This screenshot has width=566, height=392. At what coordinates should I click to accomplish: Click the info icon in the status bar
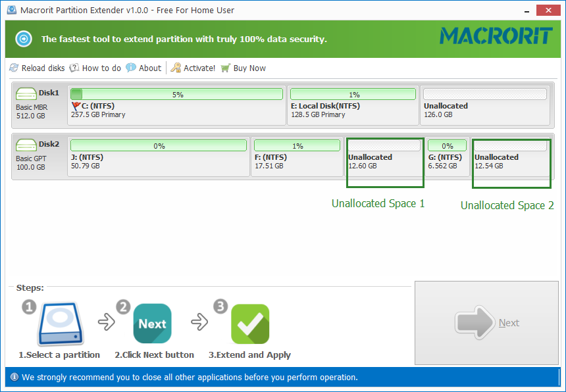[x=14, y=378]
